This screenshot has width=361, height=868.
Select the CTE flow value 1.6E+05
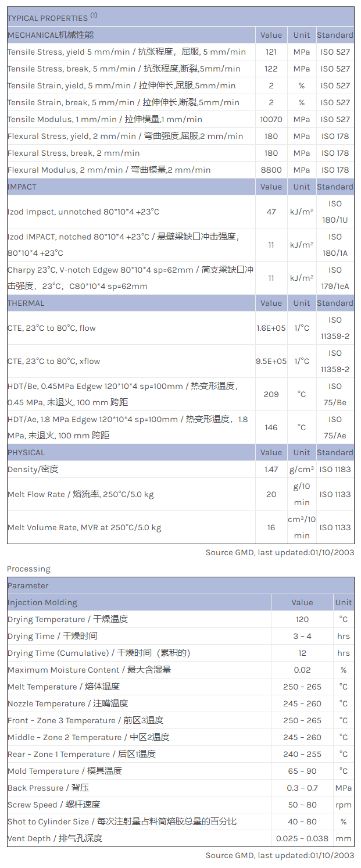tap(271, 328)
